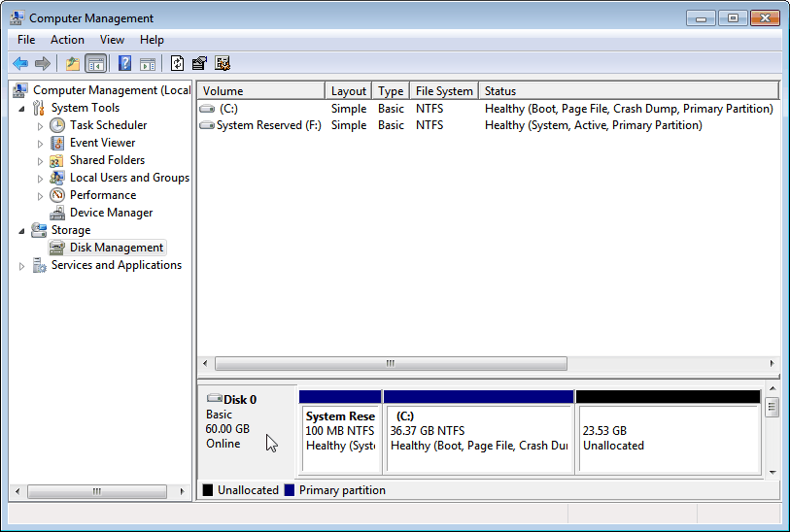
Task: Collapse the System Tools tree node
Action: (21, 108)
